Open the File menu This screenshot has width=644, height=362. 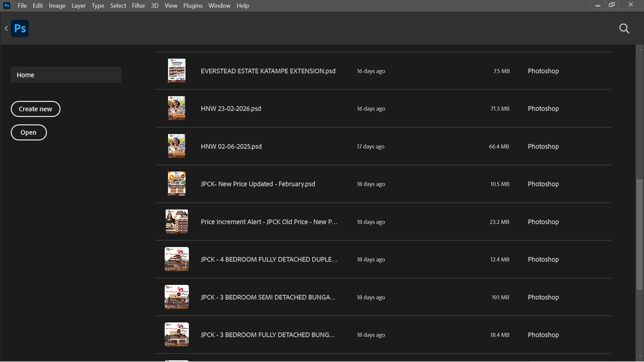click(x=22, y=6)
